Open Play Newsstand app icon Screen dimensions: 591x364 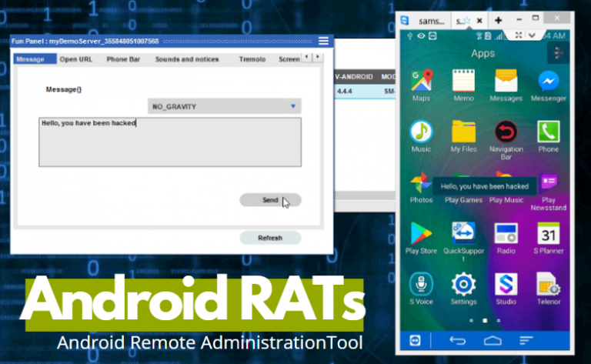549,182
